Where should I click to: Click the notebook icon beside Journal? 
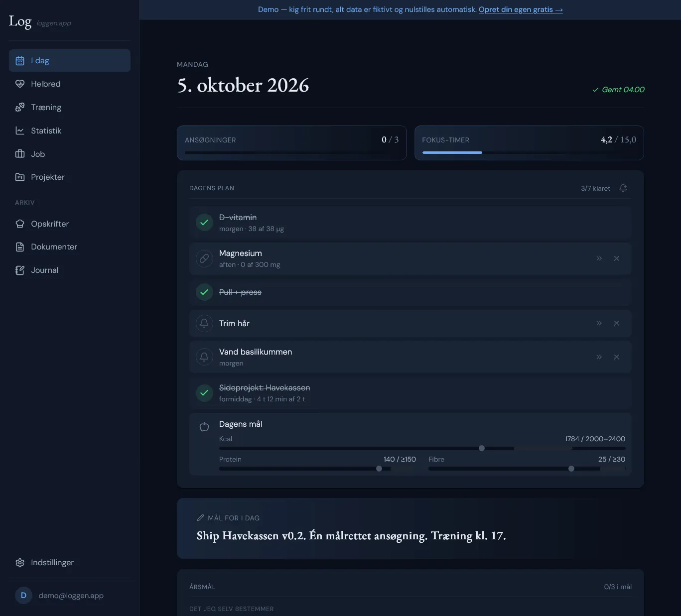tap(20, 270)
